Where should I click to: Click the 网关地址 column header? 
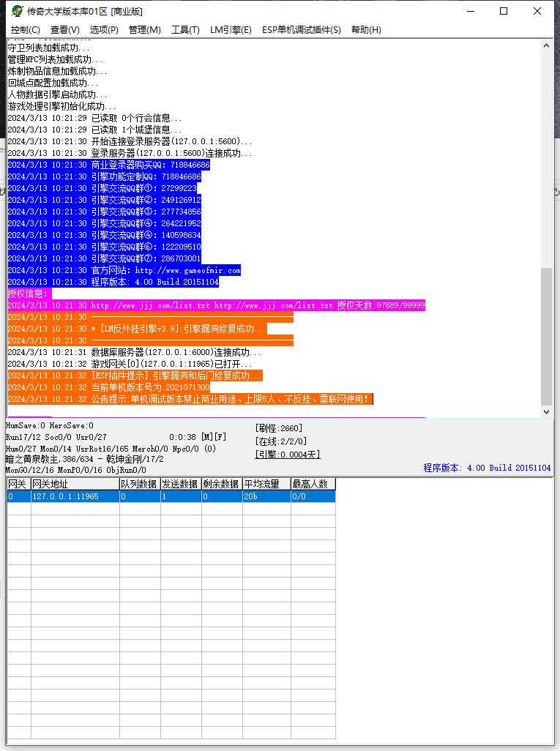point(75,485)
